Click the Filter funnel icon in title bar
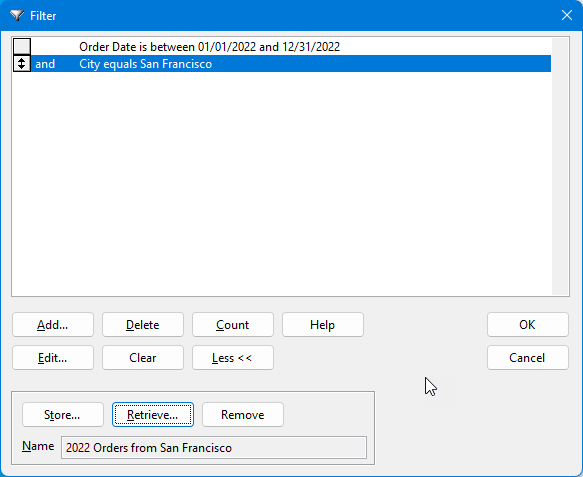This screenshot has width=583, height=477. [17, 16]
